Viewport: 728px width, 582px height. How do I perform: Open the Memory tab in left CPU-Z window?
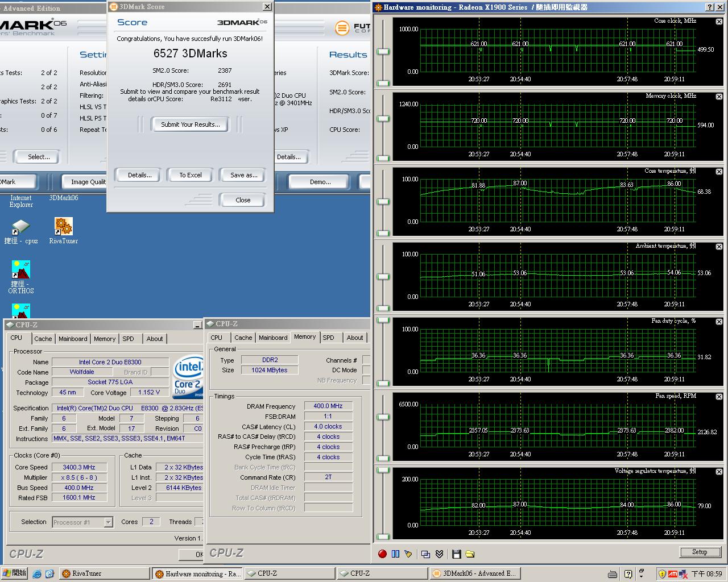pos(105,339)
